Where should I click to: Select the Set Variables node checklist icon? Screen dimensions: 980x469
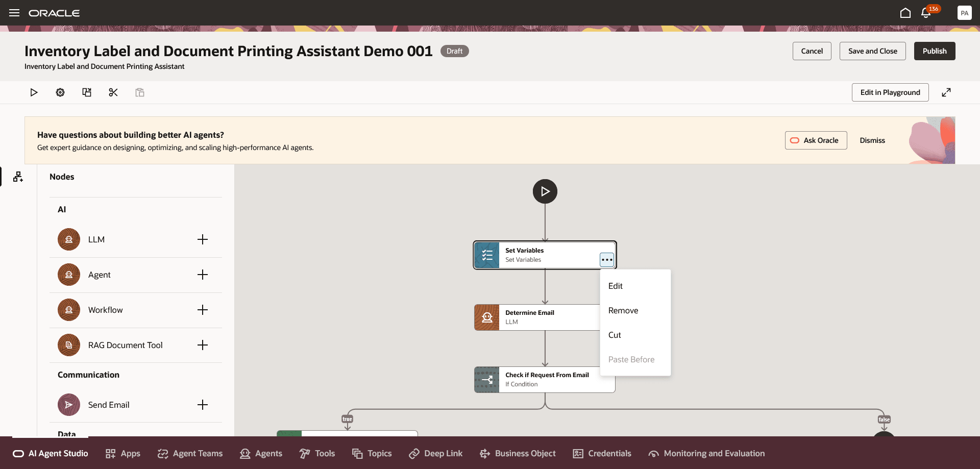click(487, 255)
